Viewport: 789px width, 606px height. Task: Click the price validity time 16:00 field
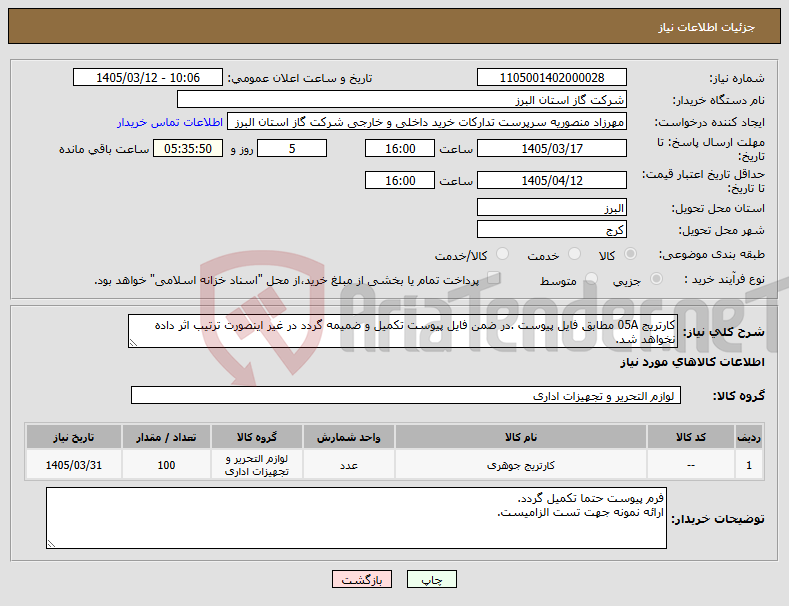[400, 180]
